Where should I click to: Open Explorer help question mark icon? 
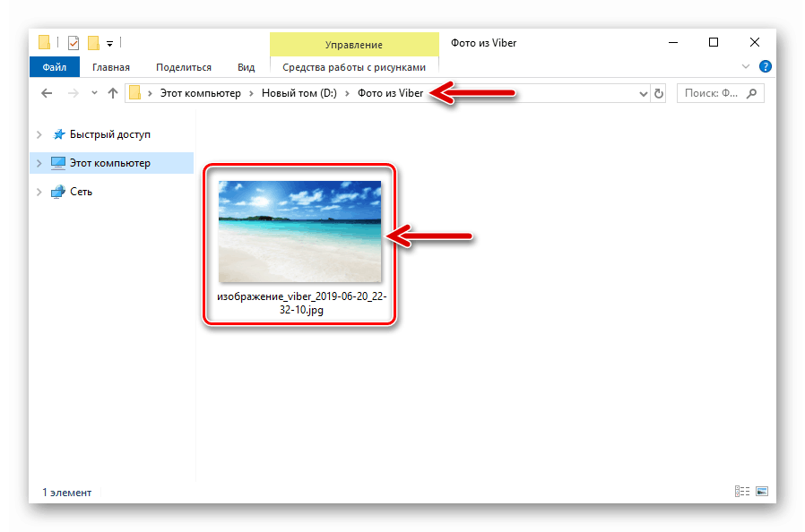766,66
